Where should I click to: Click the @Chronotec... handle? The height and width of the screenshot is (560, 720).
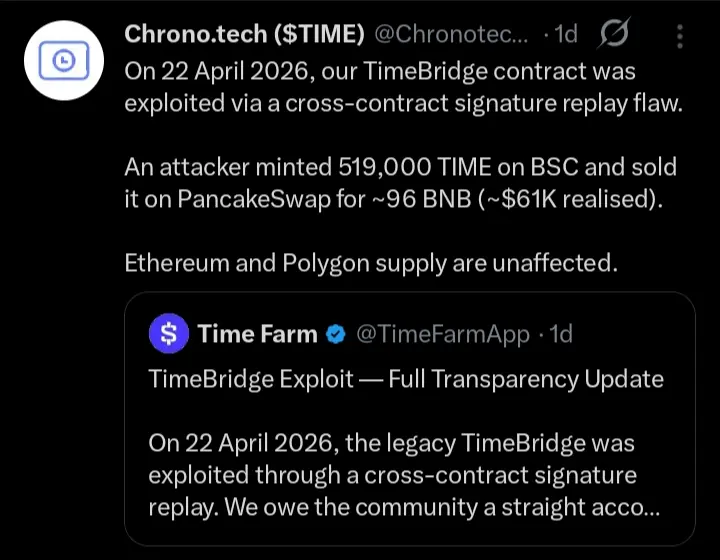[451, 35]
